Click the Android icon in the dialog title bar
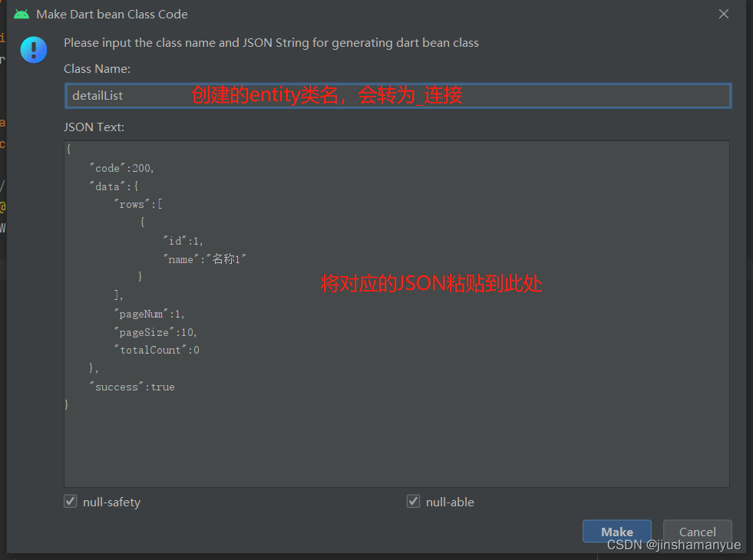Viewport: 753px width, 560px height. tap(21, 13)
